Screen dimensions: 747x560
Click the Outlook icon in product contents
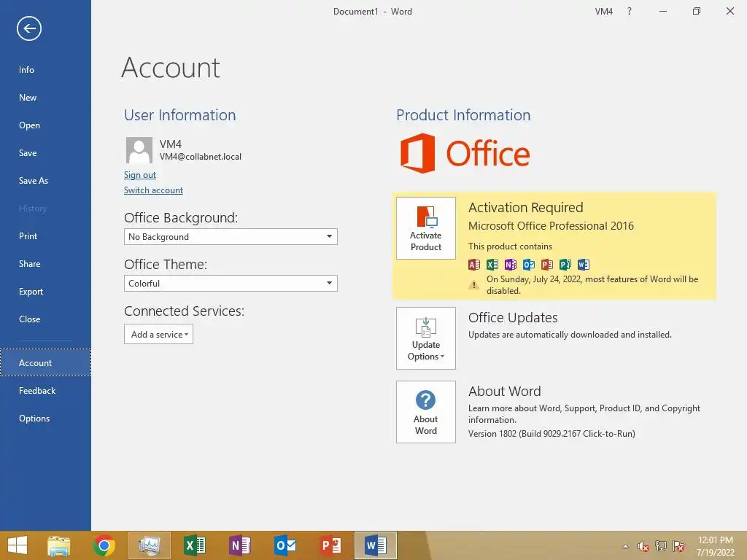(x=529, y=264)
